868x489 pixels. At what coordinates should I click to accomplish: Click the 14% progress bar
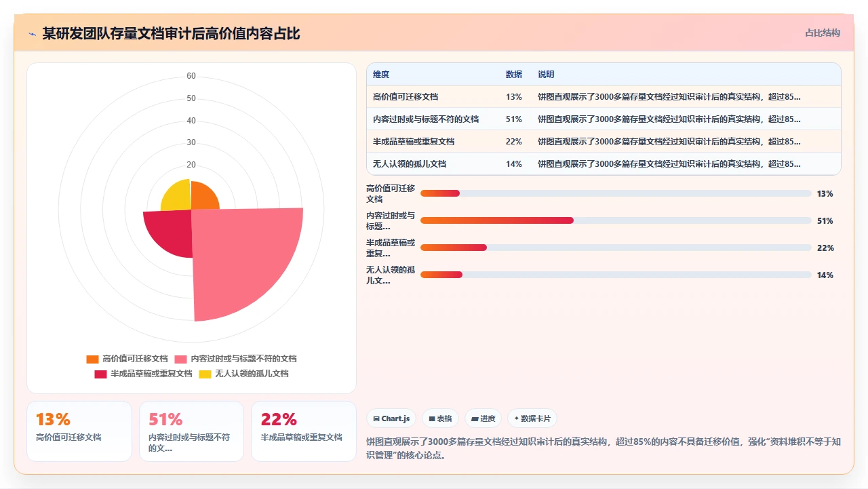point(616,275)
